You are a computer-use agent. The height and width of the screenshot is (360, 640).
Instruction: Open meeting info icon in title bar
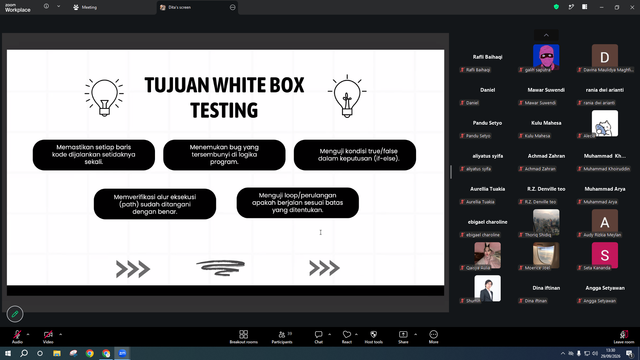pos(47,7)
